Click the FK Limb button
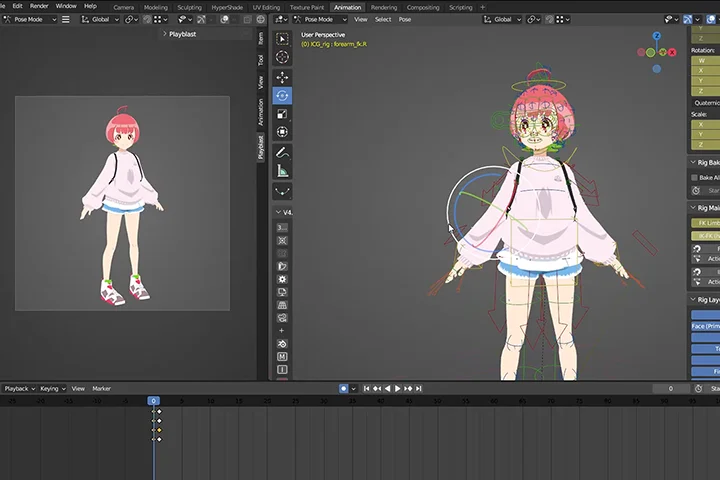This screenshot has width=720, height=480. pyautogui.click(x=706, y=223)
